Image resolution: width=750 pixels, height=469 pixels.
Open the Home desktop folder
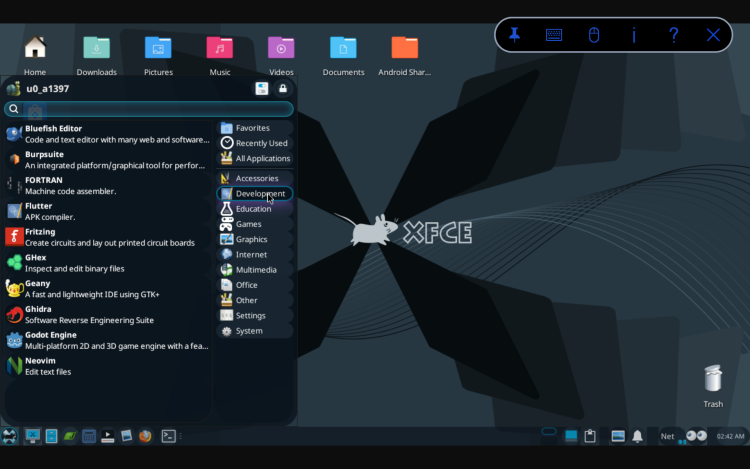35,55
